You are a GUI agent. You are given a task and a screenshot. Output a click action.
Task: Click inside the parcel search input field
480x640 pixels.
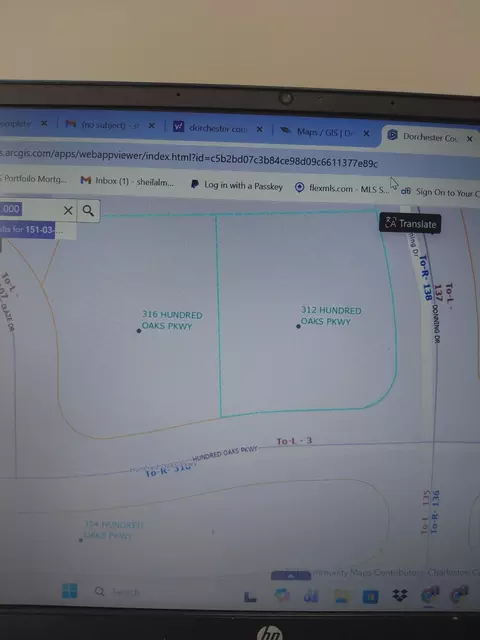[x=31, y=210]
